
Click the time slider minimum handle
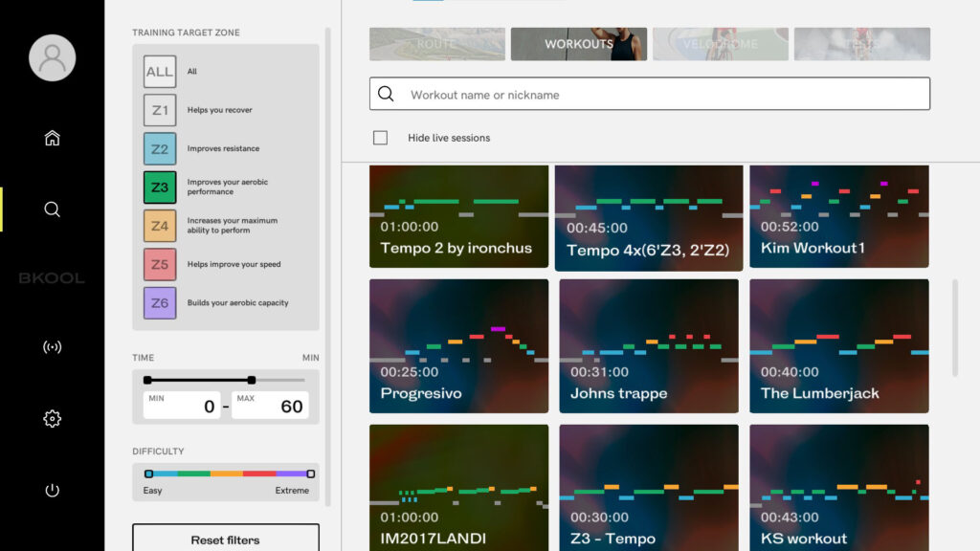coord(147,380)
